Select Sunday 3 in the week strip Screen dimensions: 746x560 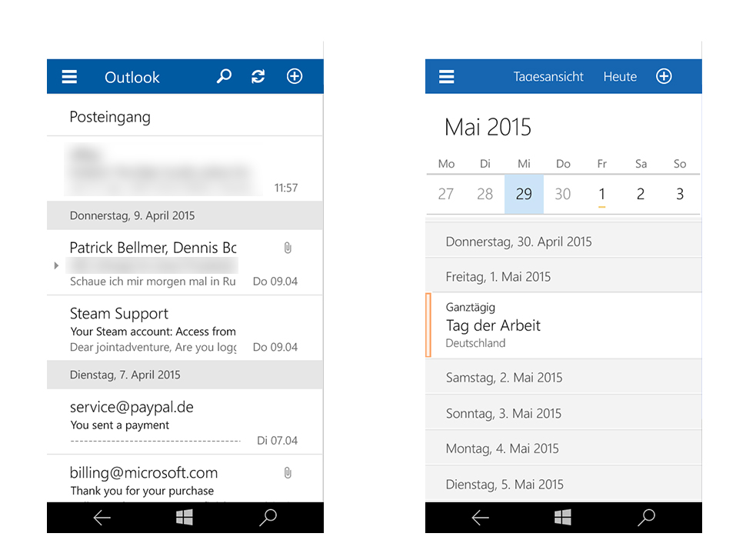point(680,194)
